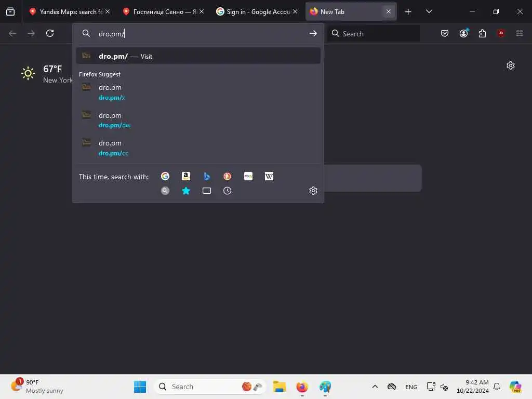This screenshot has height=399, width=532.
Task: Close the New Tab tab
Action: click(x=389, y=11)
